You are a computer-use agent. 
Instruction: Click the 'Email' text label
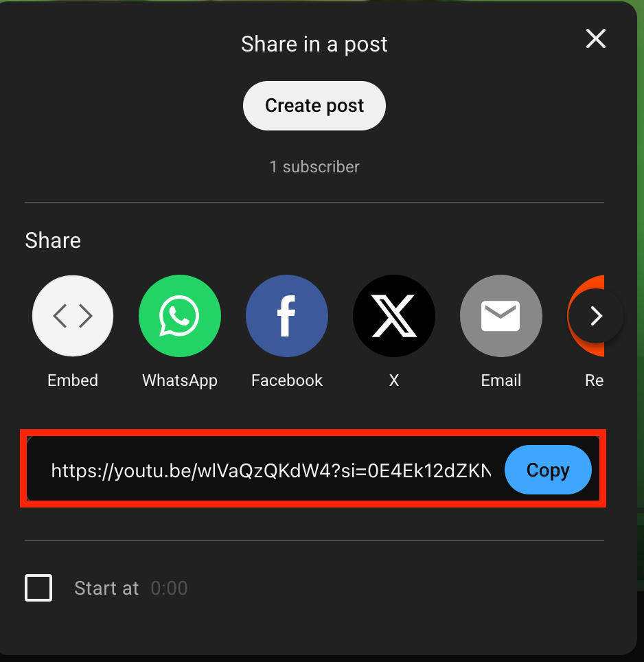[501, 380]
